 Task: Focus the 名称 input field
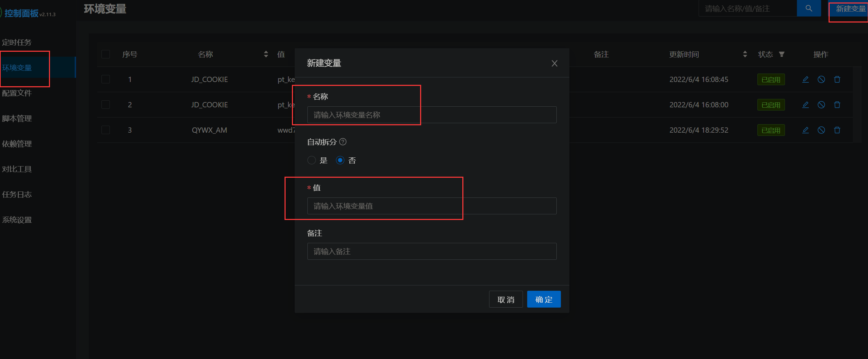pos(432,115)
